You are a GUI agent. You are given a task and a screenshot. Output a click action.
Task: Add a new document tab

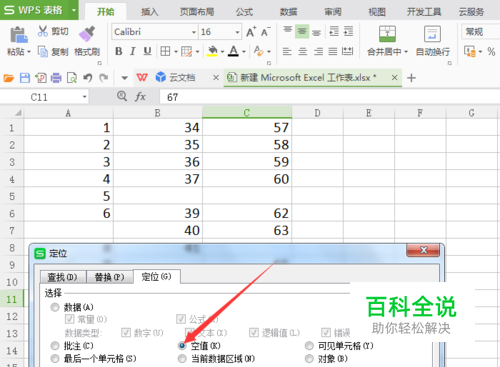pyautogui.click(x=411, y=78)
